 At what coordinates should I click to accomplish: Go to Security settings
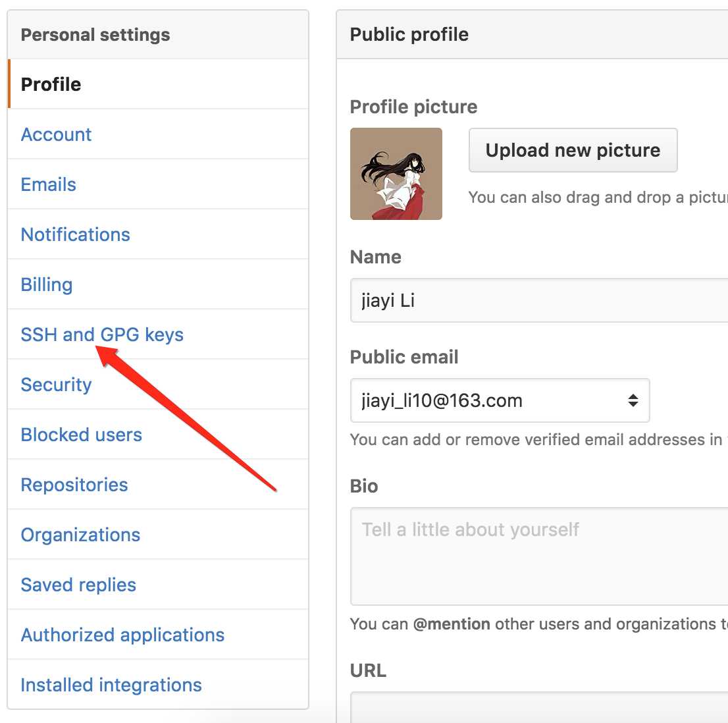(x=158, y=385)
